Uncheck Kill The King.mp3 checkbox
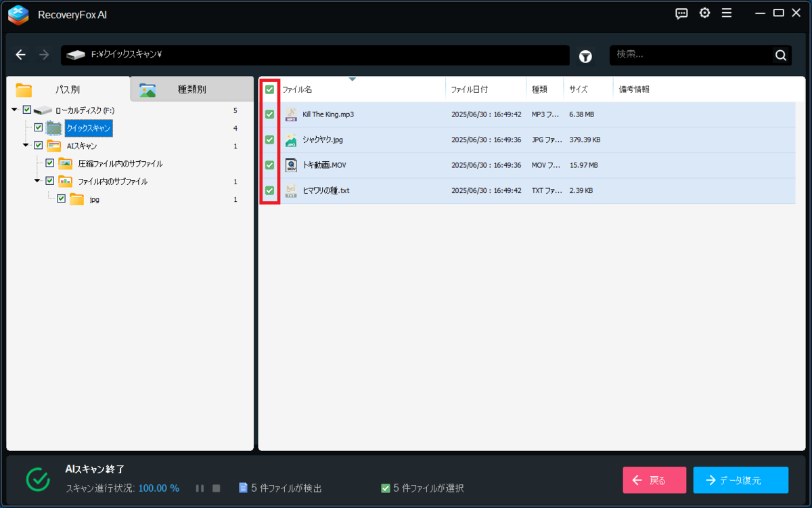Image resolution: width=812 pixels, height=508 pixels. (x=269, y=114)
